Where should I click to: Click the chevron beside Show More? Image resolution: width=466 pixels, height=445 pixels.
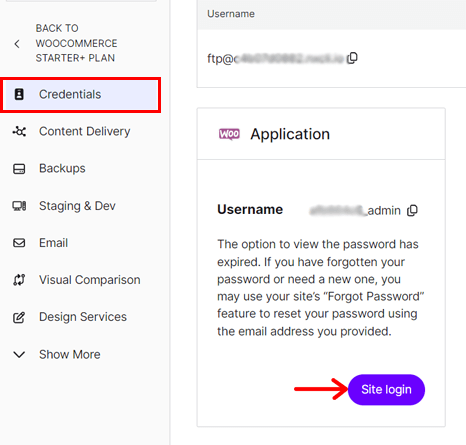coord(19,354)
